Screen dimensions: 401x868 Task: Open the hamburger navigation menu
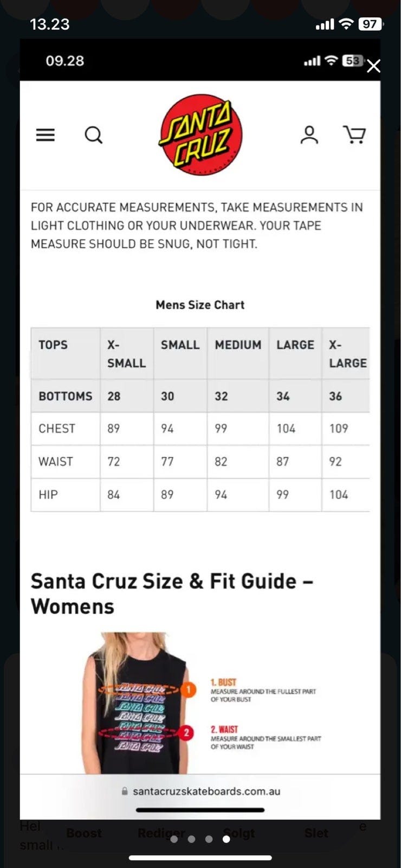46,135
